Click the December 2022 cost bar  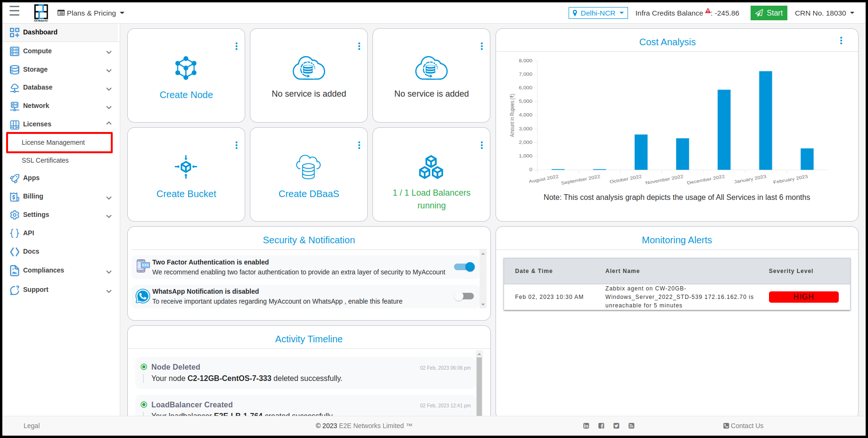724,130
